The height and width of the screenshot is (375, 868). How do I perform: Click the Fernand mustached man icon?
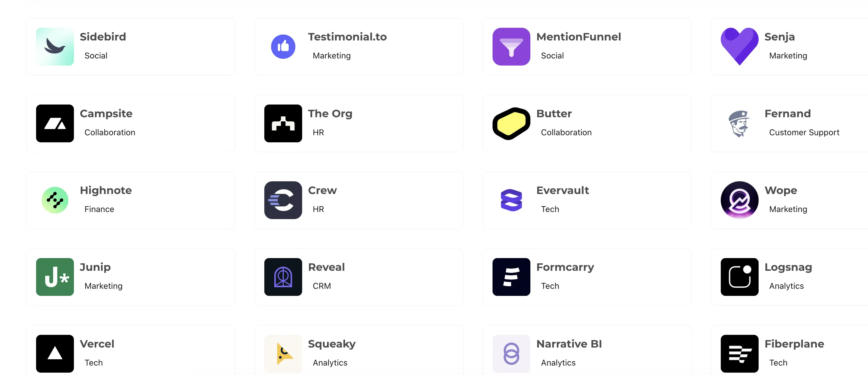coord(739,123)
